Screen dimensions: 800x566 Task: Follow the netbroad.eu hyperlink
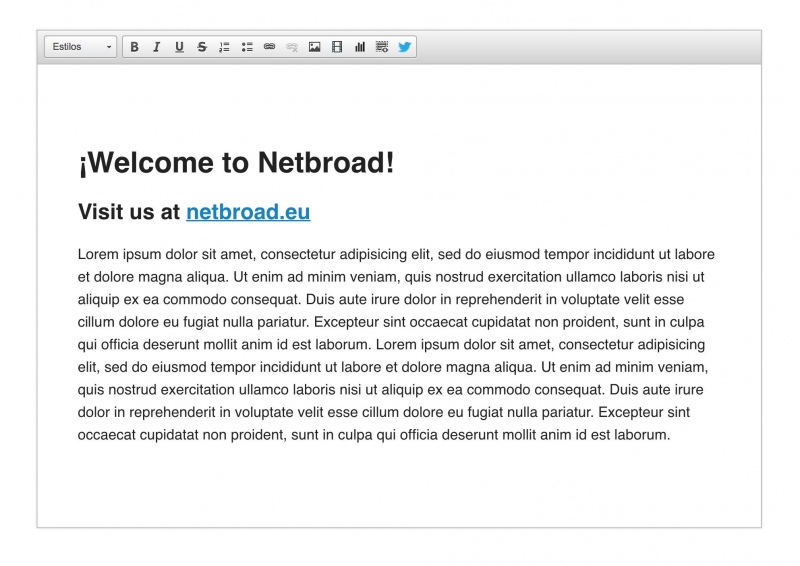pyautogui.click(x=248, y=212)
